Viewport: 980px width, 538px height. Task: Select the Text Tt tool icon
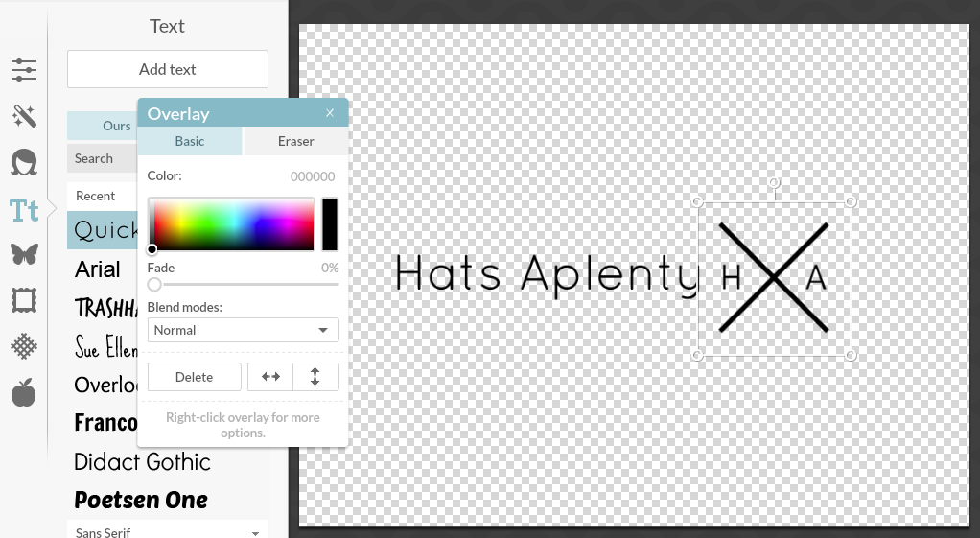[24, 209]
